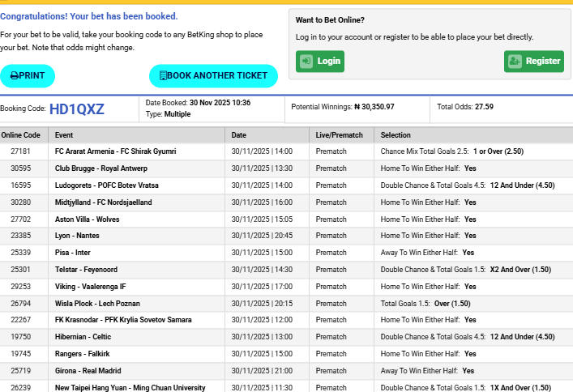Click Prematch cell in Club Brugge row
Screen dimensions: 573x392
tap(331, 168)
